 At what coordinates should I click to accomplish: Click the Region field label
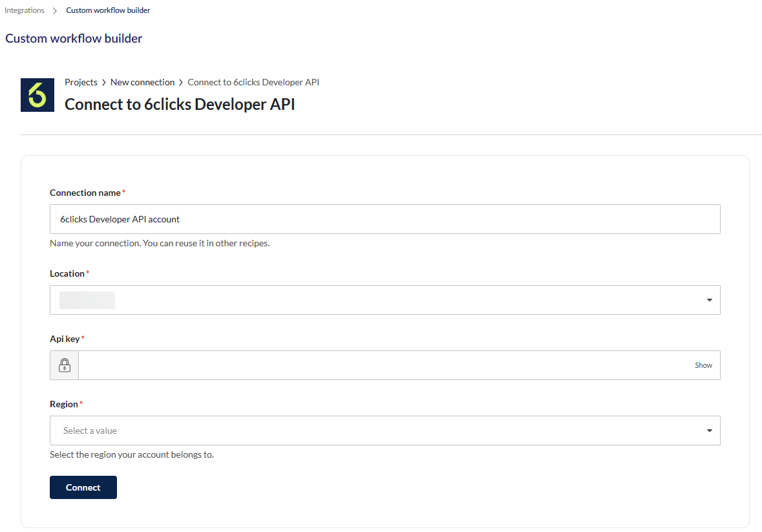coord(64,404)
